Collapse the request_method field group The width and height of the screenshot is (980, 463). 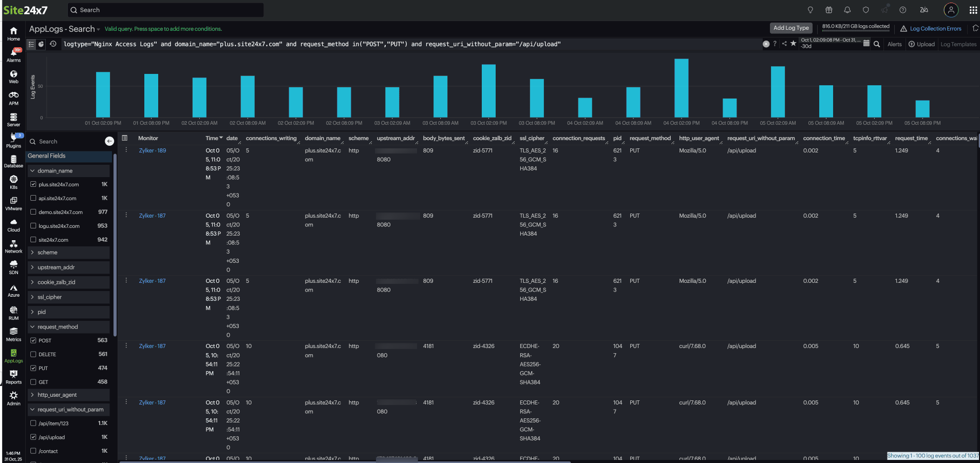32,327
